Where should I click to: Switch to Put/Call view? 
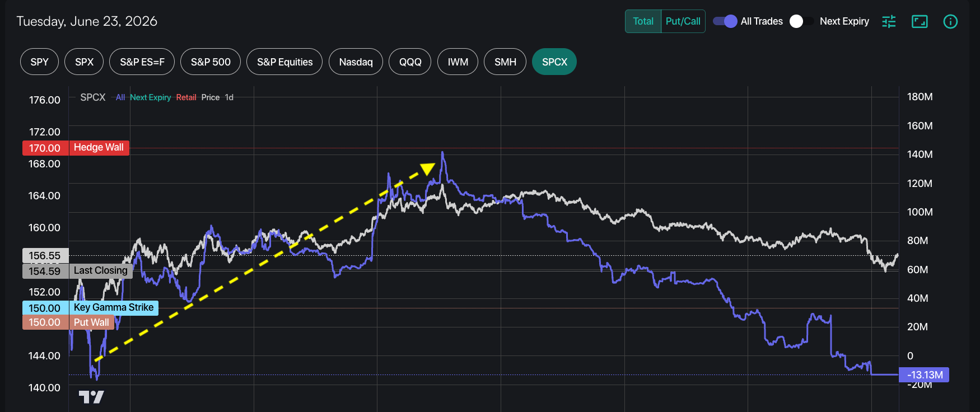pyautogui.click(x=683, y=21)
